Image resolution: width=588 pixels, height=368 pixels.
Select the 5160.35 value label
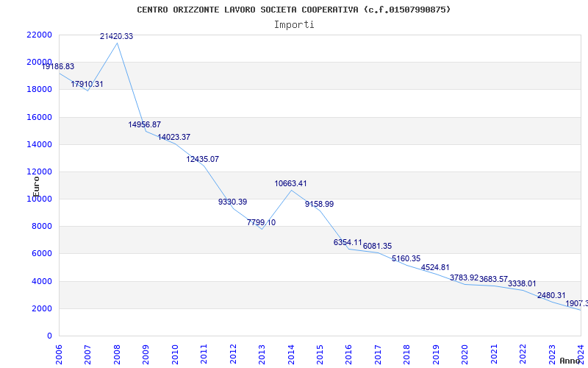(406, 259)
